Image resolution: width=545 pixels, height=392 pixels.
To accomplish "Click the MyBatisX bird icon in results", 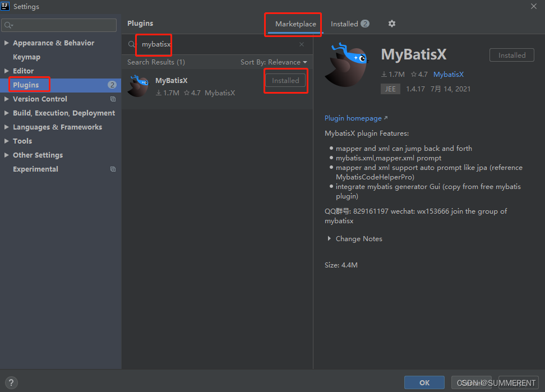I will [138, 86].
